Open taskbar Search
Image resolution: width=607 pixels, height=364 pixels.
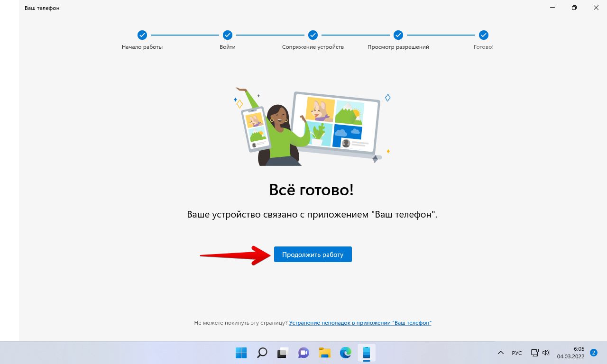click(x=262, y=353)
